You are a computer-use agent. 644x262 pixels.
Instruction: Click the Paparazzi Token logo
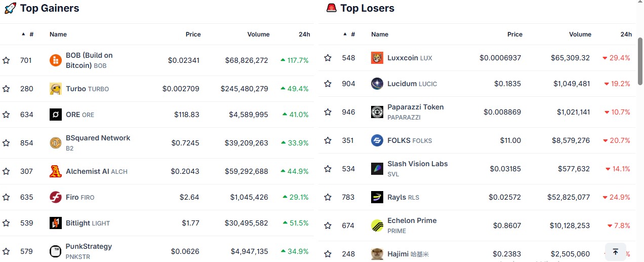(377, 112)
